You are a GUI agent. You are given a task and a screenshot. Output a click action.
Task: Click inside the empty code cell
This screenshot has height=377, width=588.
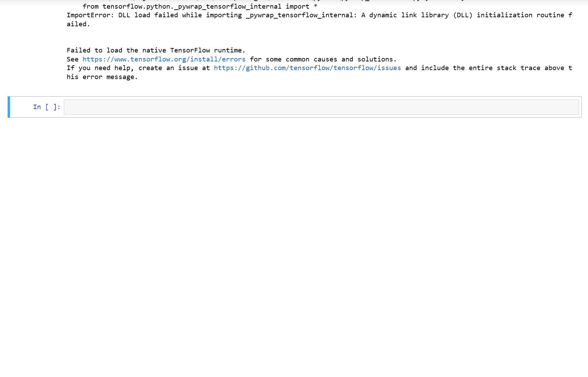coord(321,107)
